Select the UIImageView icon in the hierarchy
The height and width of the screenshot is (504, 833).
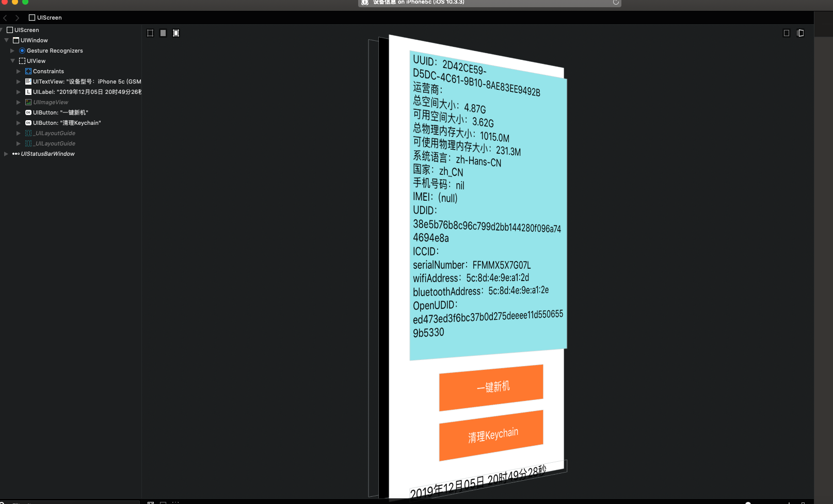[x=28, y=102]
